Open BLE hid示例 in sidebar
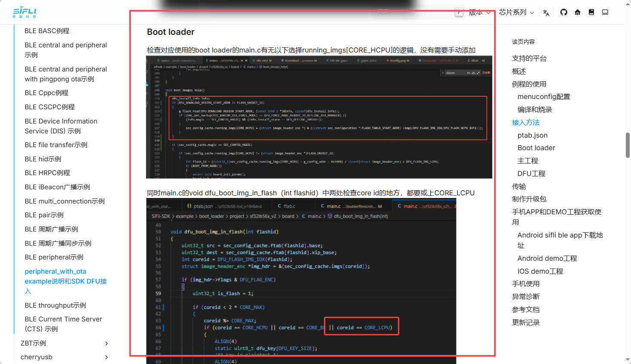The width and height of the screenshot is (631, 364). pos(43,159)
